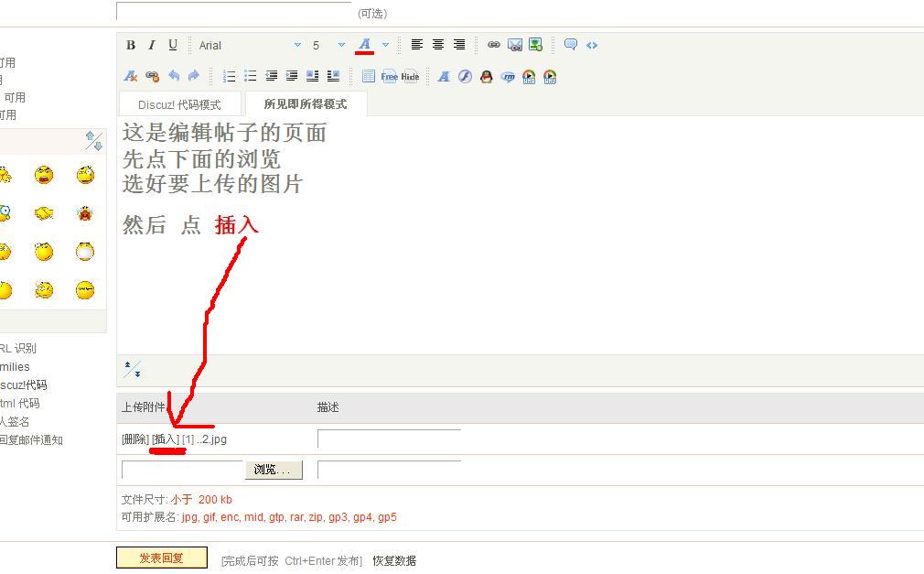
Task: Insert Flash via the toolbar icon
Action: pyautogui.click(x=465, y=77)
